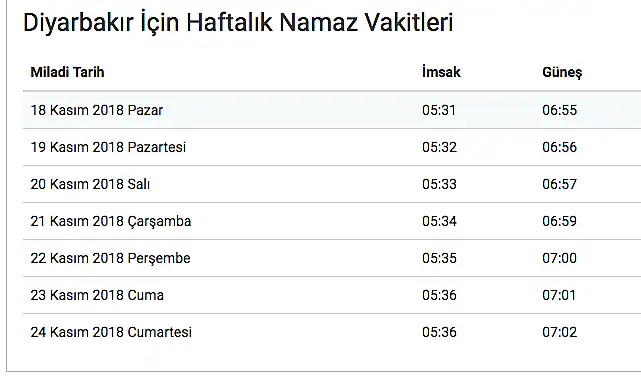Click the 07:02 Güneş time on Cumartesi
The height and width of the screenshot is (376, 641).
(559, 332)
